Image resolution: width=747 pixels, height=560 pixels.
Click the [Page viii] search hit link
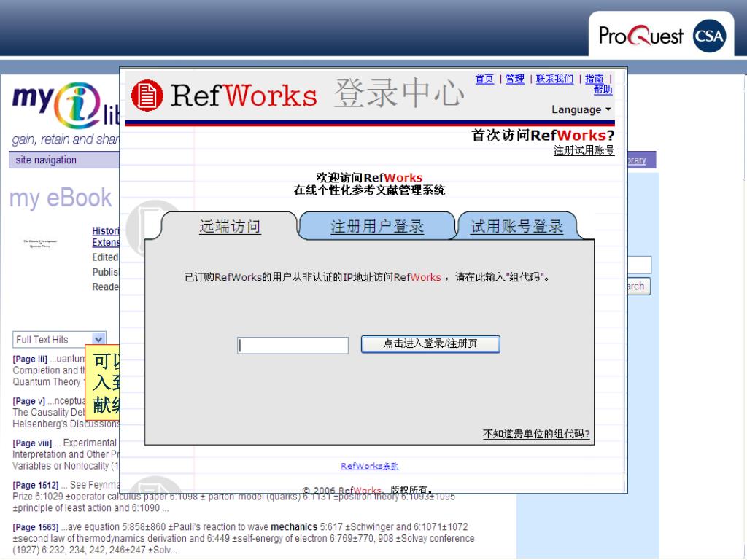point(32,443)
